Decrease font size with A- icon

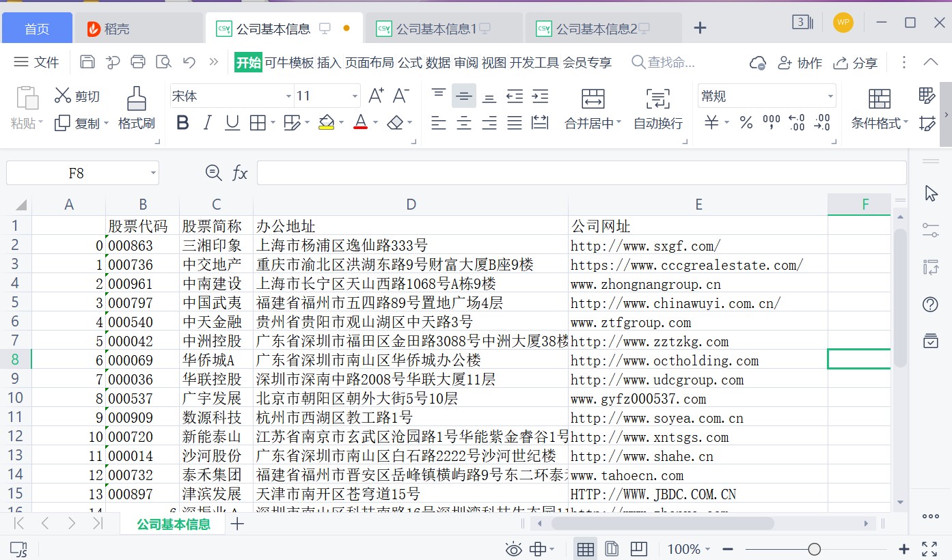pyautogui.click(x=400, y=96)
